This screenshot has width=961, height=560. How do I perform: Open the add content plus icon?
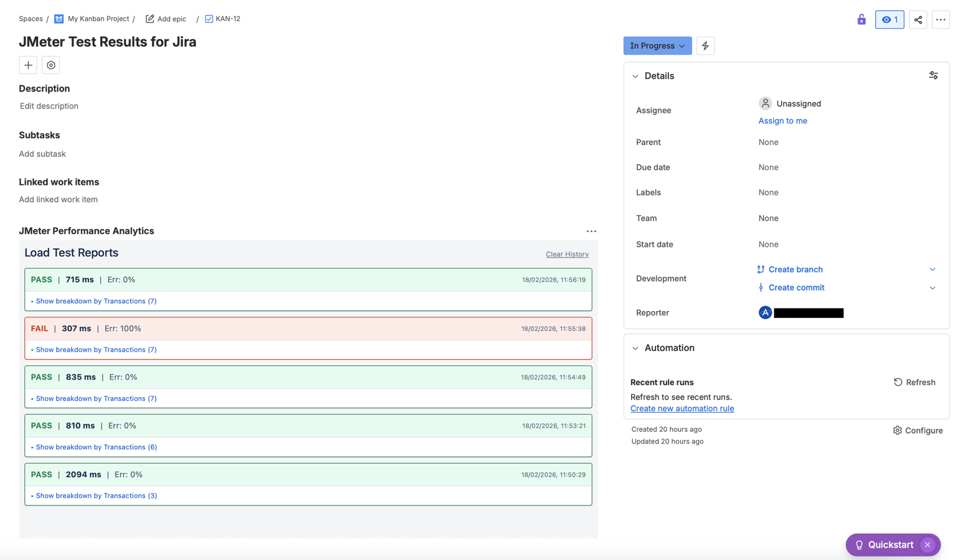pyautogui.click(x=28, y=65)
